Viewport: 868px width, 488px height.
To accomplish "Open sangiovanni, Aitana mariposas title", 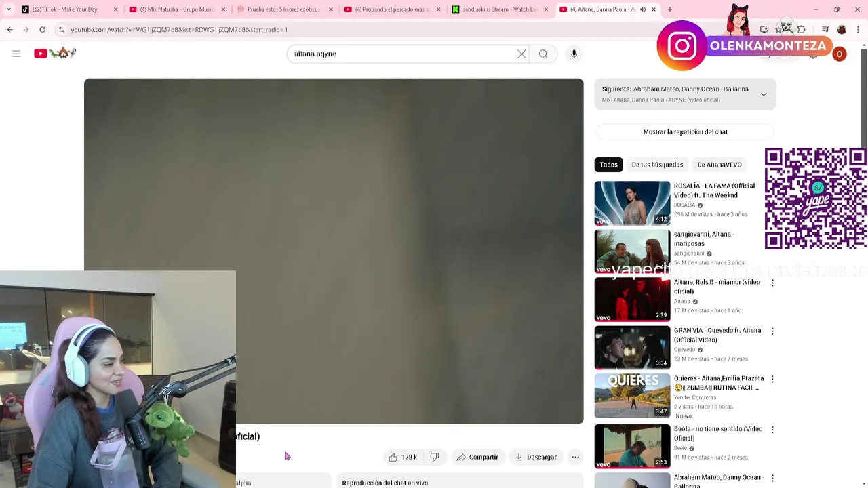I will click(x=704, y=239).
